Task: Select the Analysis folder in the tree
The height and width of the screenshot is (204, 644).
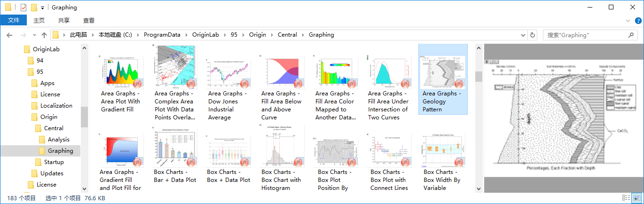Action: [58, 139]
